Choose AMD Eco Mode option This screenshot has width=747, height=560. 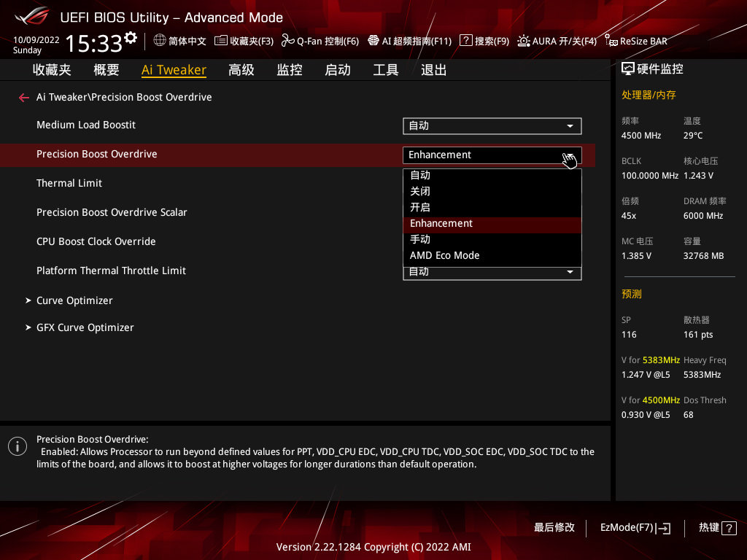click(492, 256)
